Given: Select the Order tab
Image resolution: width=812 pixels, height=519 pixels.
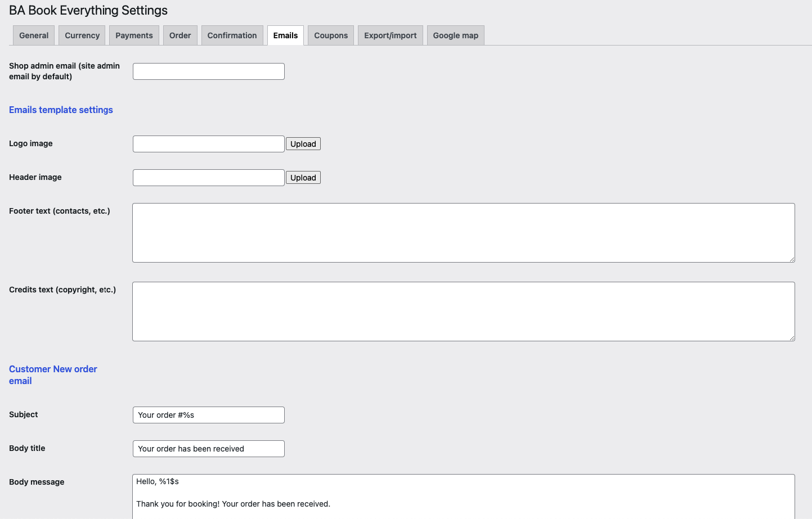Looking at the screenshot, I should pos(180,35).
